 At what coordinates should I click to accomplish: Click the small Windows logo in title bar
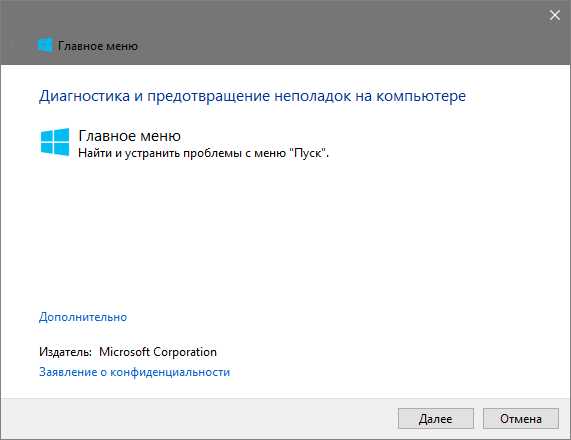click(x=45, y=46)
